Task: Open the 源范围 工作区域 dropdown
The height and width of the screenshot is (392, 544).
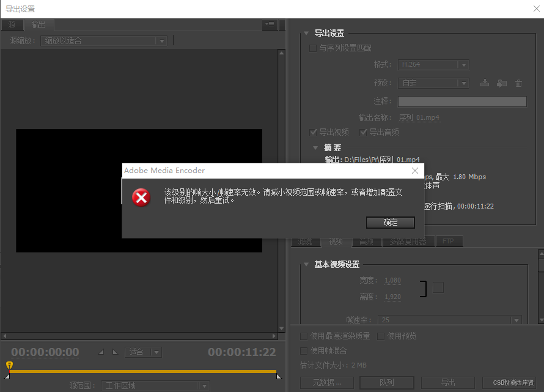Action: pos(155,385)
